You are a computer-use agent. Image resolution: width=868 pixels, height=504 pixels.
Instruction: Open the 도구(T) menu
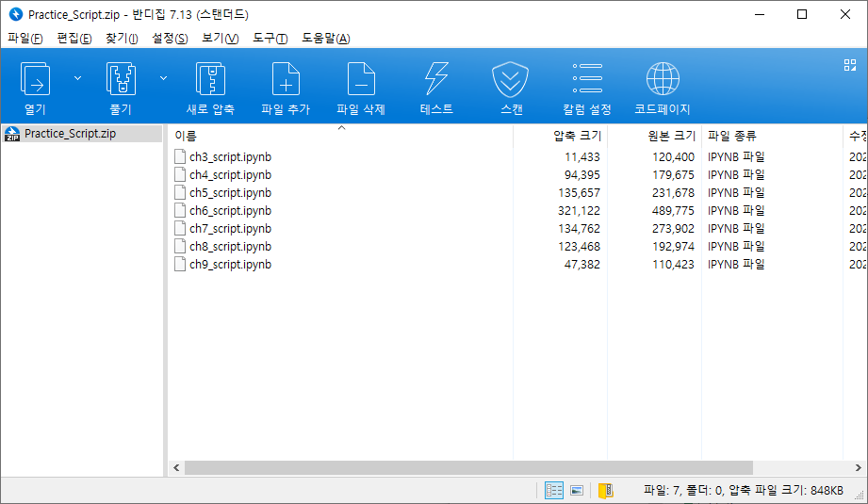tap(270, 39)
